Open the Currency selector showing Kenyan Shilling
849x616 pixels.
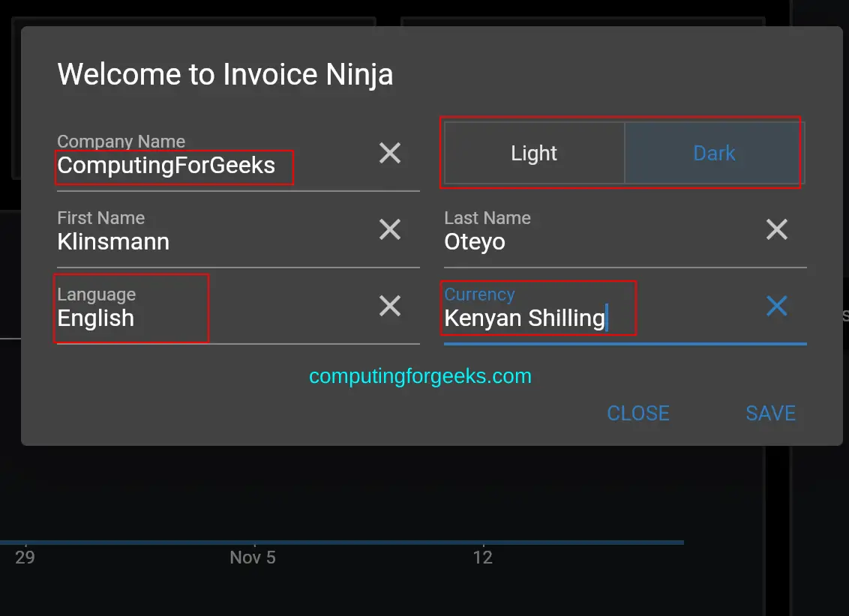(x=524, y=318)
